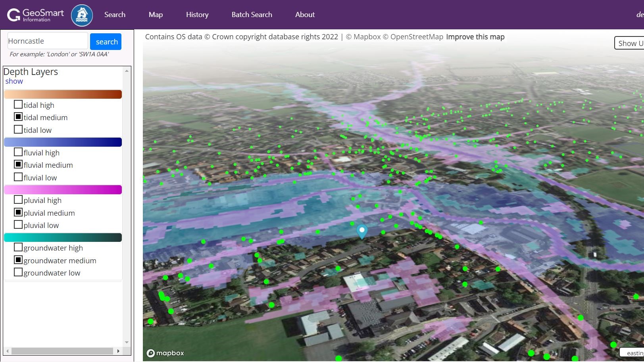Image resolution: width=644 pixels, height=362 pixels.
Task: Disable the groundwater medium checkbox
Action: click(18, 260)
